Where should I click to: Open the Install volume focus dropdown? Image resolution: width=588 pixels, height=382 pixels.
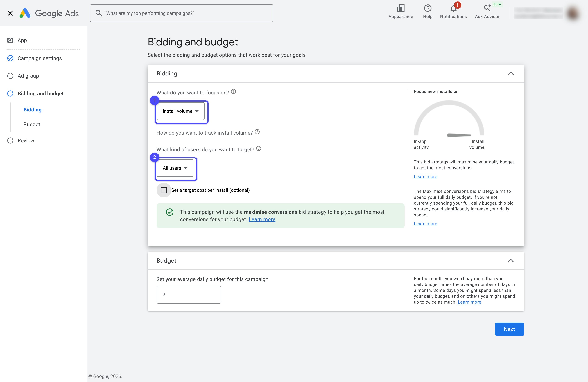pos(180,111)
